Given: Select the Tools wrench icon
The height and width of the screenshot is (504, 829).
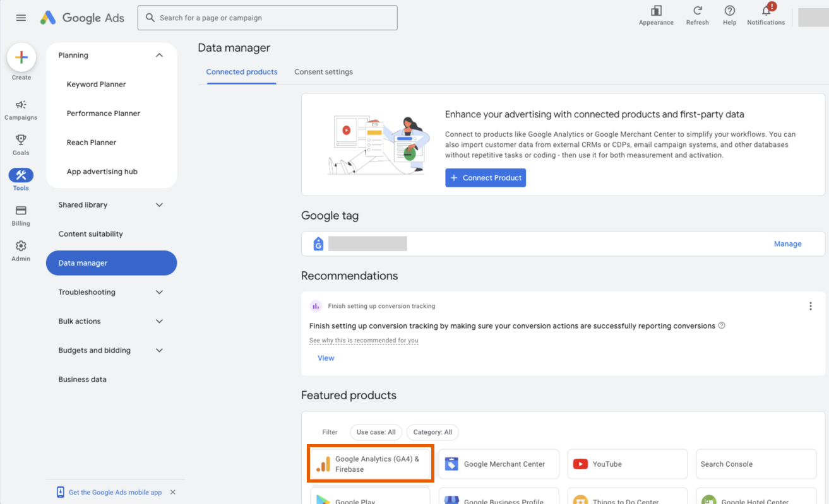Looking at the screenshot, I should coord(21,175).
